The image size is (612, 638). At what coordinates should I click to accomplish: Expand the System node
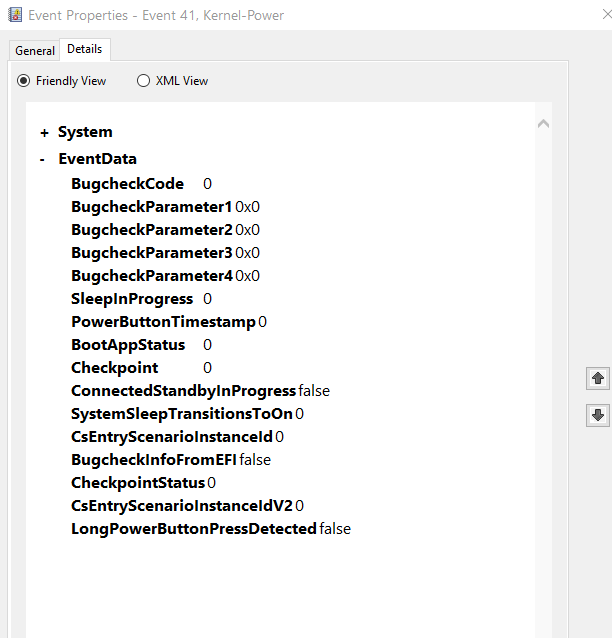(x=44, y=133)
